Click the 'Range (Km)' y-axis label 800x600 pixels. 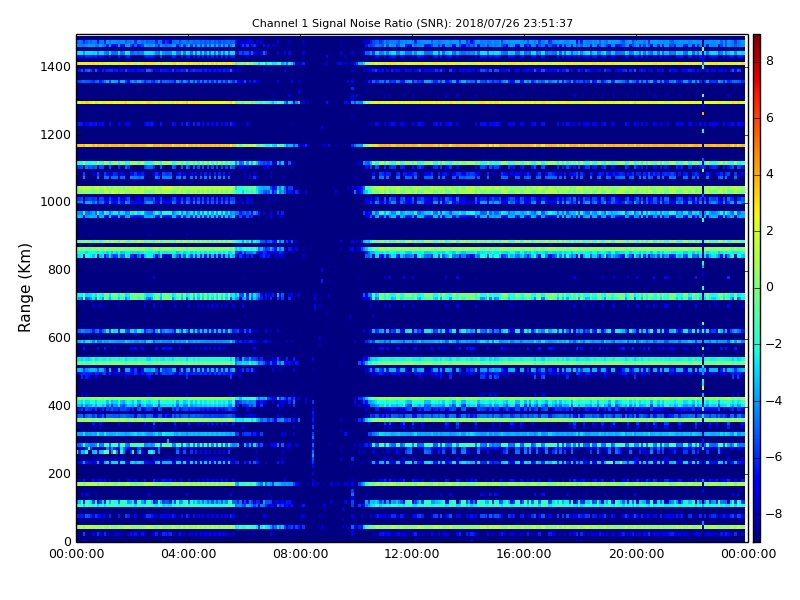click(x=24, y=288)
